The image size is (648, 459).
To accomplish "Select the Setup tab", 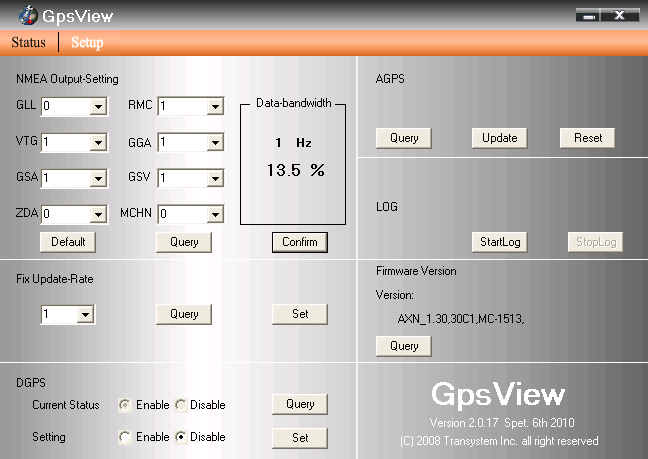I will (x=87, y=42).
